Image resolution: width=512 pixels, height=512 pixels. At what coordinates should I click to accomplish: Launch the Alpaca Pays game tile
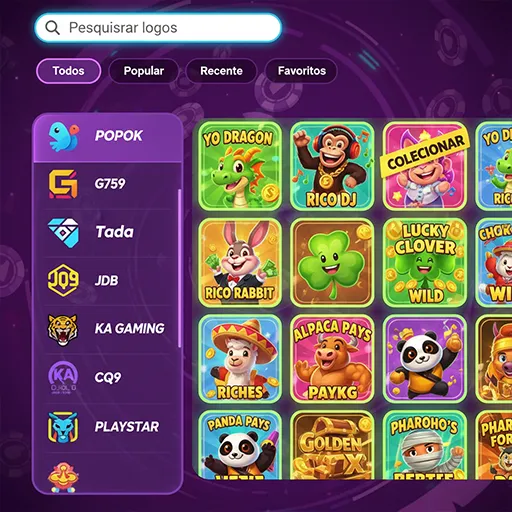332,358
